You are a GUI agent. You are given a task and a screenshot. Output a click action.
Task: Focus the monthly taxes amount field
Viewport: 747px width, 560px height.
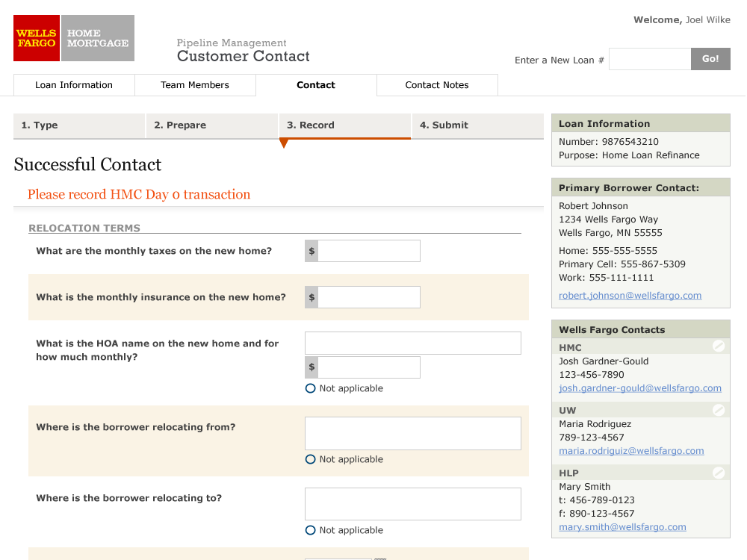(x=369, y=251)
